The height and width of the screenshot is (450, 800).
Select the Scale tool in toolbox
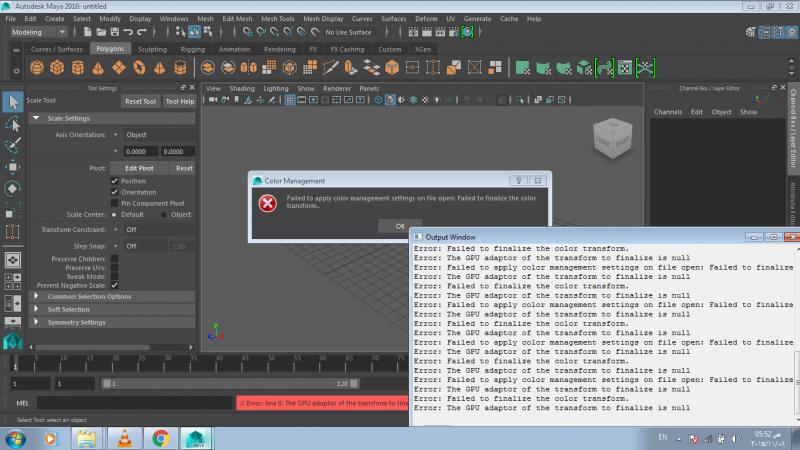tap(13, 210)
